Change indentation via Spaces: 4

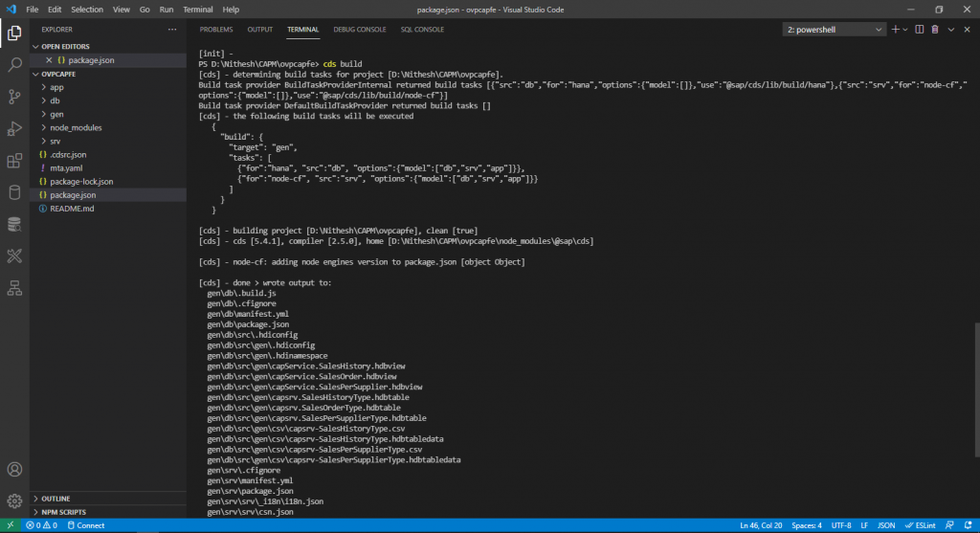(x=806, y=525)
